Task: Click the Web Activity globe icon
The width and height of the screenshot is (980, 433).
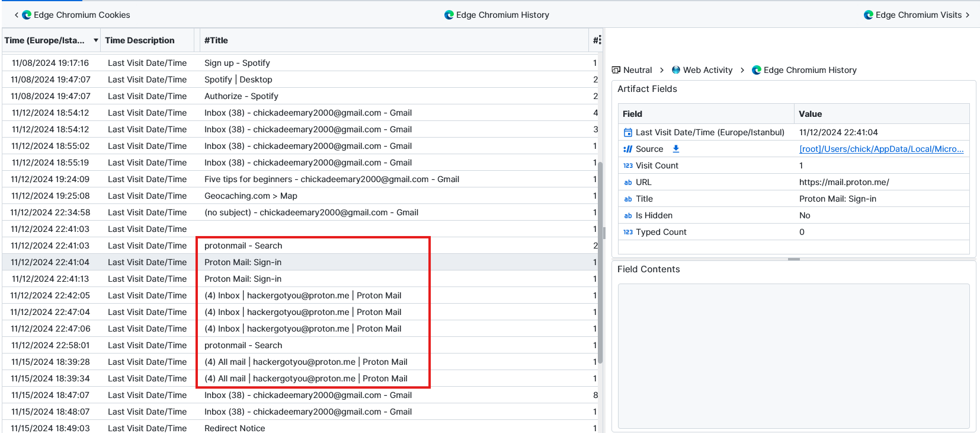Action: (675, 70)
